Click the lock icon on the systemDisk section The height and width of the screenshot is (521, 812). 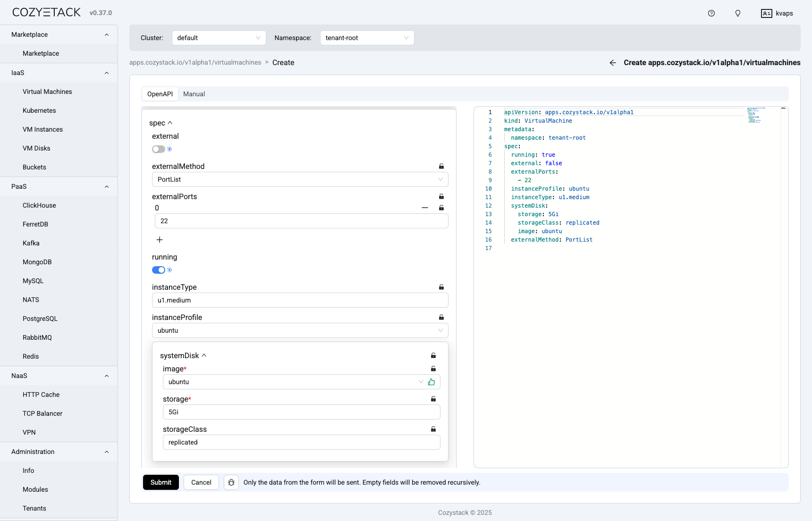pyautogui.click(x=433, y=355)
